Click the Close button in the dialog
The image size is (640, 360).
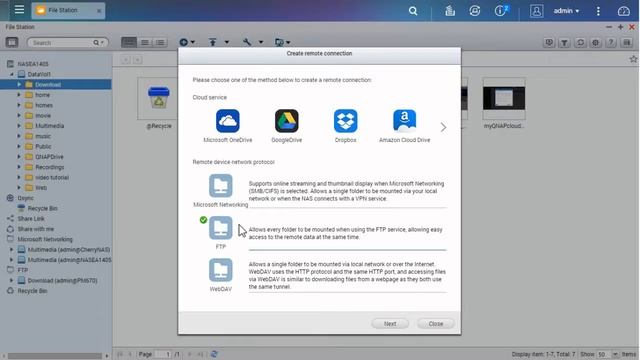(x=436, y=324)
